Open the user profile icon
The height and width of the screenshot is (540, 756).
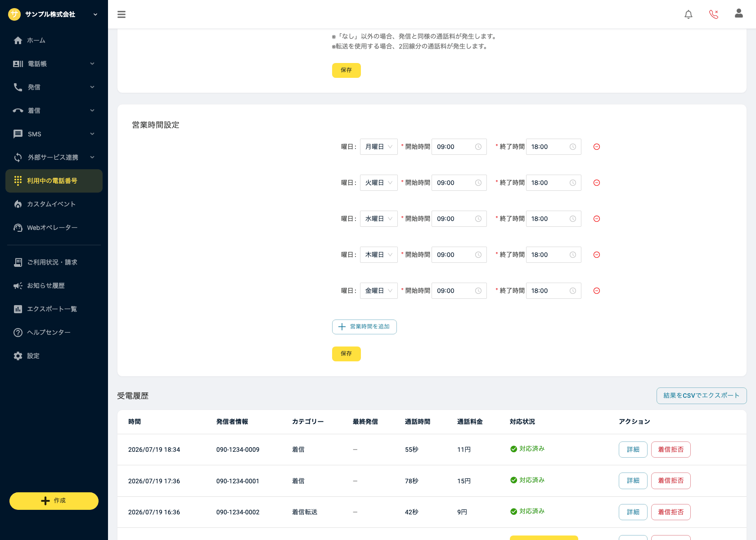(739, 13)
